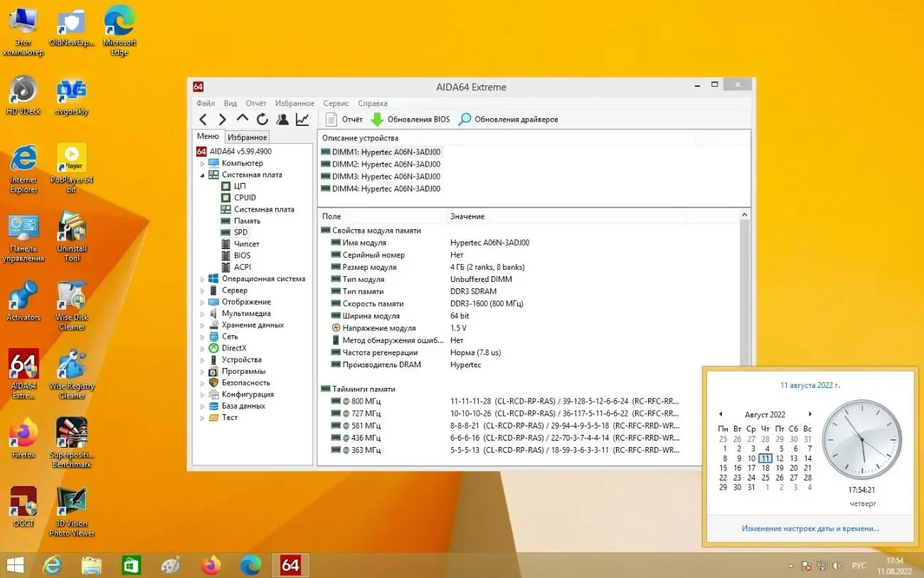Screen dimensions: 924x578
Task: Expand the Операционная система node
Action: pyautogui.click(x=203, y=278)
